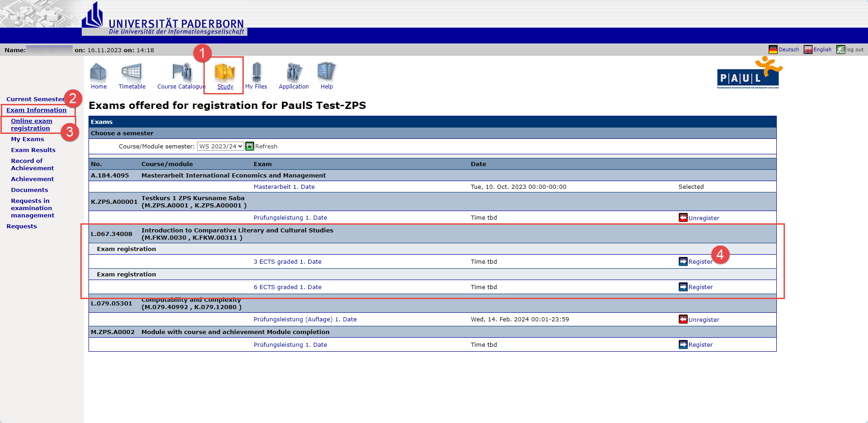Click the green Refresh icon
Viewport: 868px width, 423px height.
coord(250,146)
